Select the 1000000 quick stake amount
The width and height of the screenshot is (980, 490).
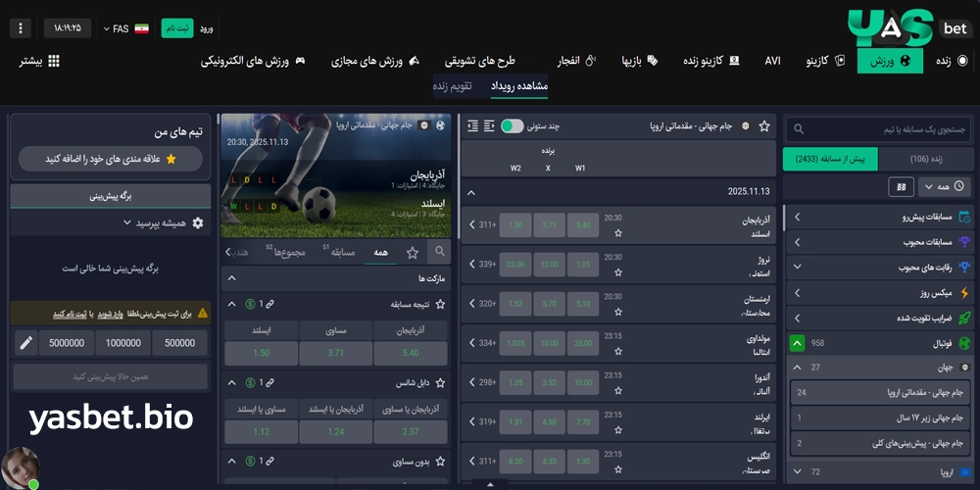(123, 343)
